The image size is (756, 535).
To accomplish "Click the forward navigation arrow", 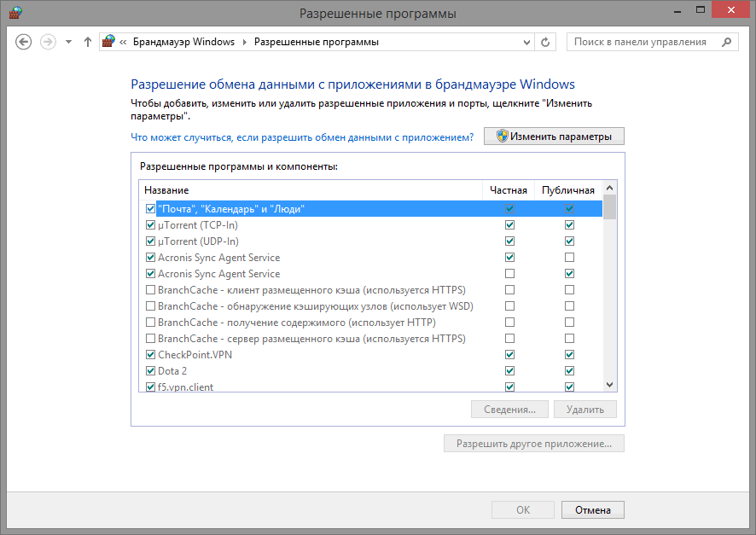I will tap(48, 42).
